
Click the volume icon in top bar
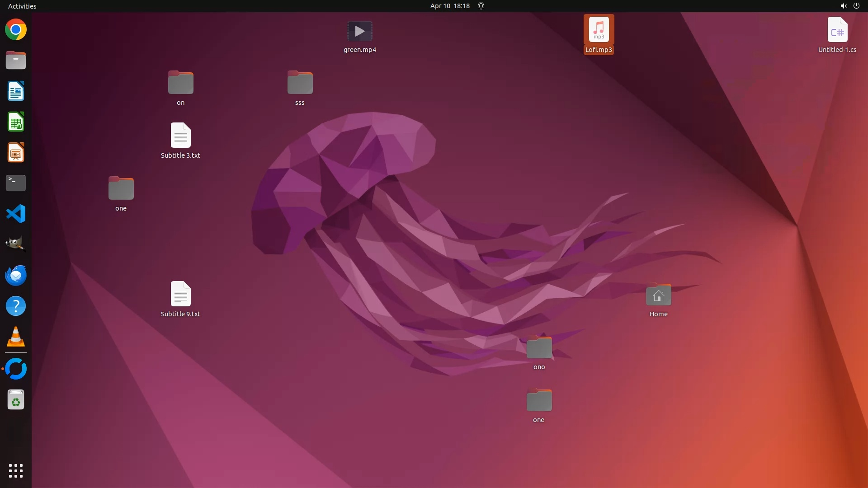pyautogui.click(x=843, y=6)
